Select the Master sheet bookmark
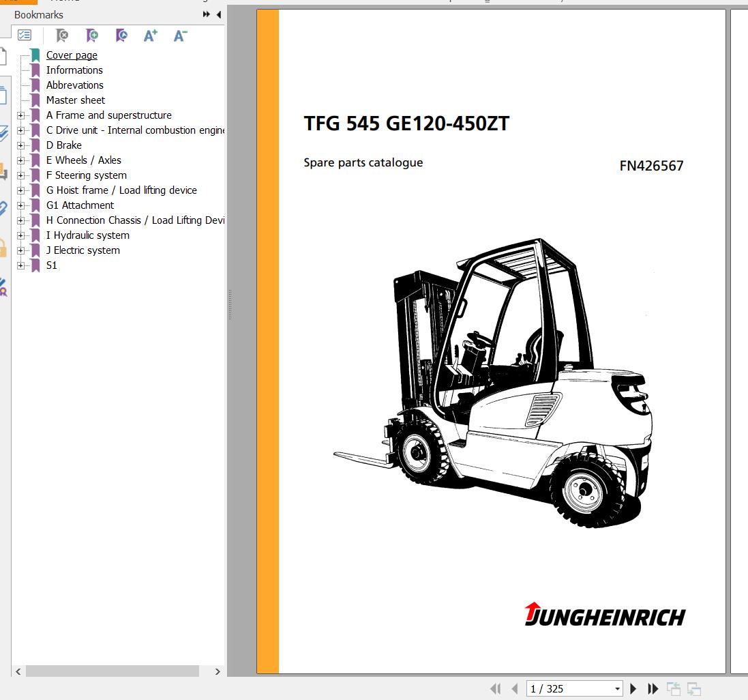The height and width of the screenshot is (700, 748). [75, 100]
